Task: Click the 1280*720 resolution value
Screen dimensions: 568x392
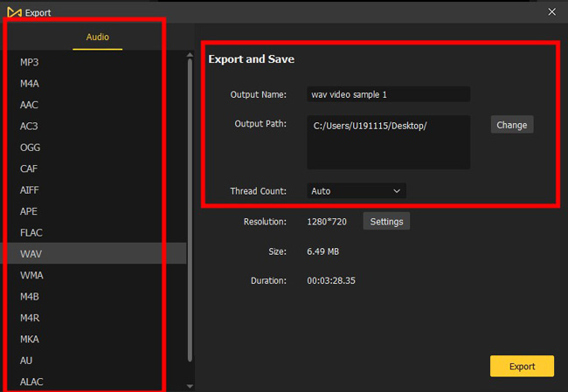Action: pyautogui.click(x=327, y=222)
